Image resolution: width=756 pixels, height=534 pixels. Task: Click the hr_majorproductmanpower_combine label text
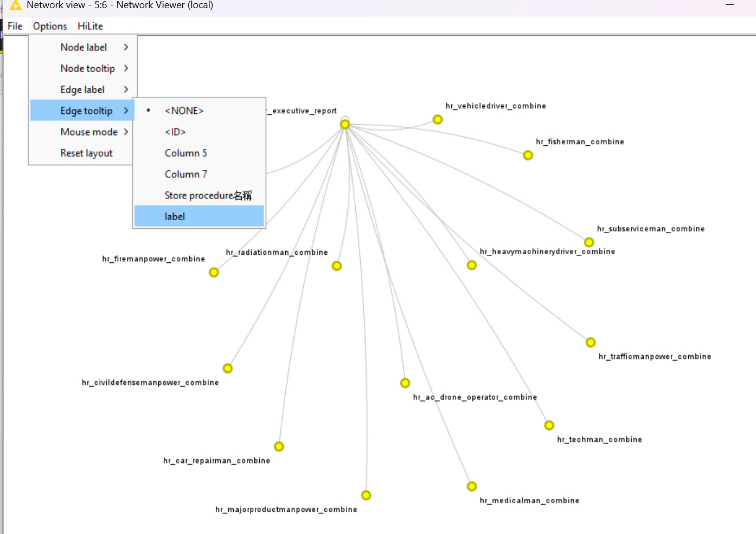(286, 509)
